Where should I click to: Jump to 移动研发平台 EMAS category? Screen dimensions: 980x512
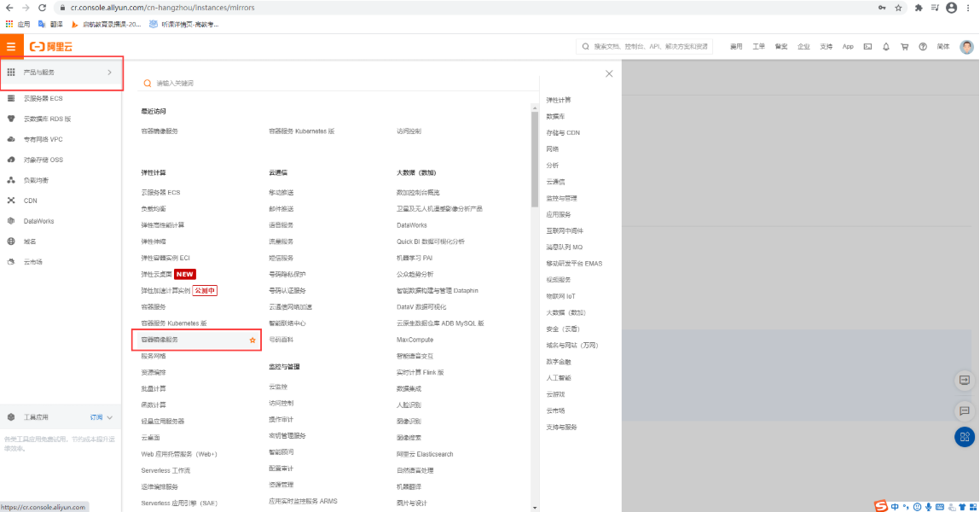point(574,263)
